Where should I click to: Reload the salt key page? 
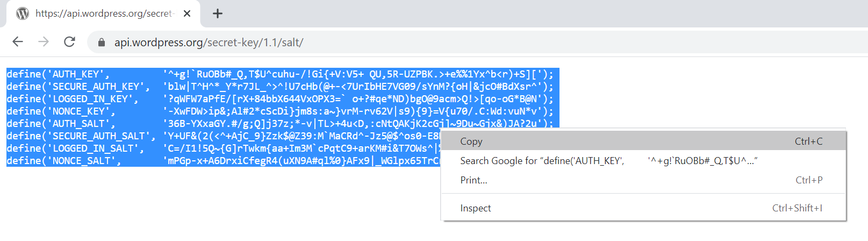tap(69, 42)
